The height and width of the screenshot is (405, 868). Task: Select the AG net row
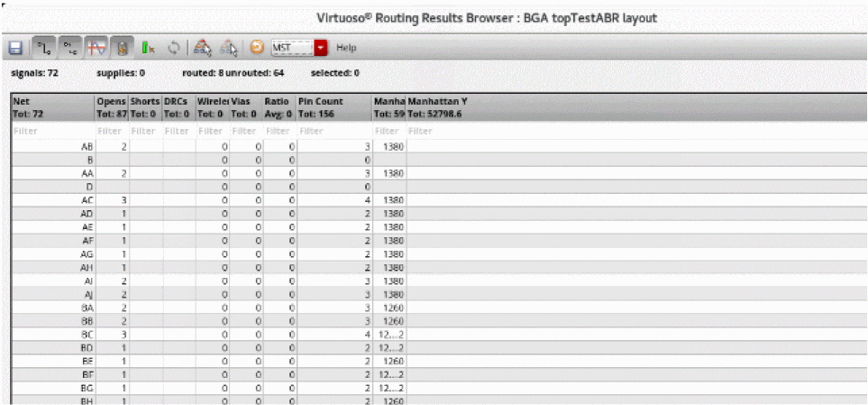pyautogui.click(x=439, y=253)
